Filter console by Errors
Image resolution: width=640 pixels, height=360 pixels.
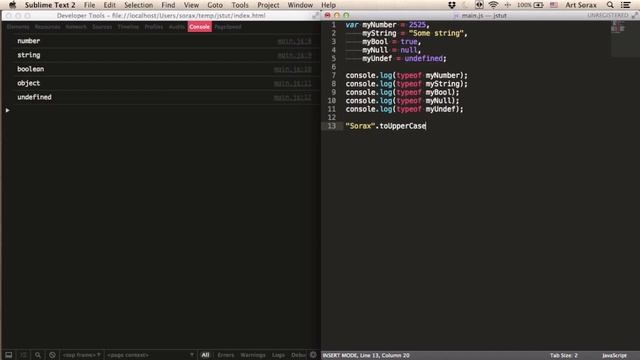(x=226, y=355)
